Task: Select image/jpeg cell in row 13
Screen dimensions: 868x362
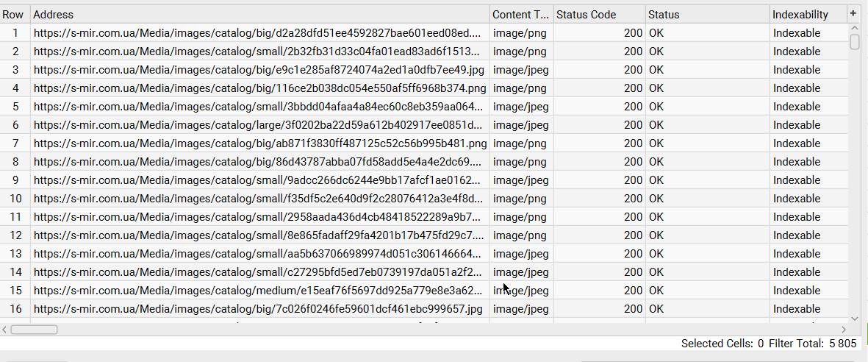Action: tap(521, 254)
